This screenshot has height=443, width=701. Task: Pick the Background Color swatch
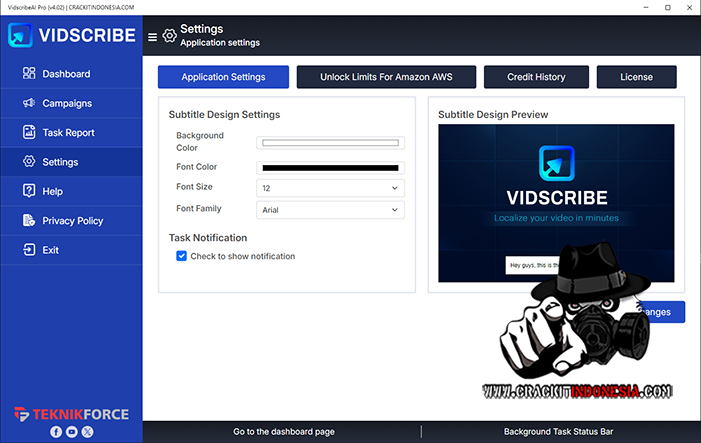pos(330,143)
